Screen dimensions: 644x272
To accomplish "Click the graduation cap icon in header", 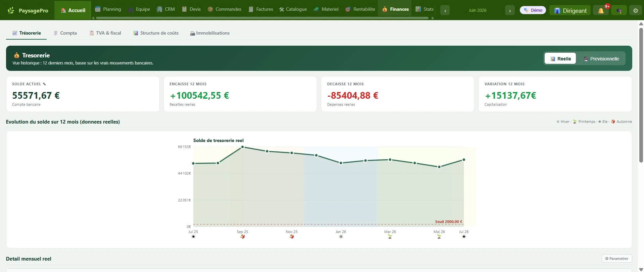I will (619, 10).
